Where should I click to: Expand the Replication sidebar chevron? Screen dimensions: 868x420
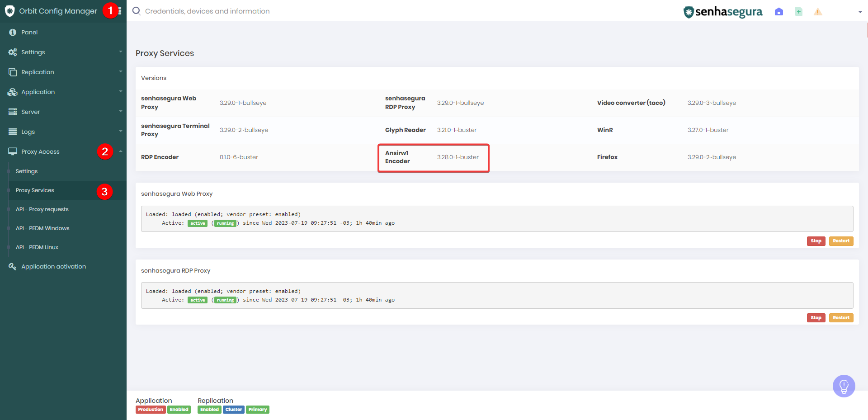click(x=121, y=72)
